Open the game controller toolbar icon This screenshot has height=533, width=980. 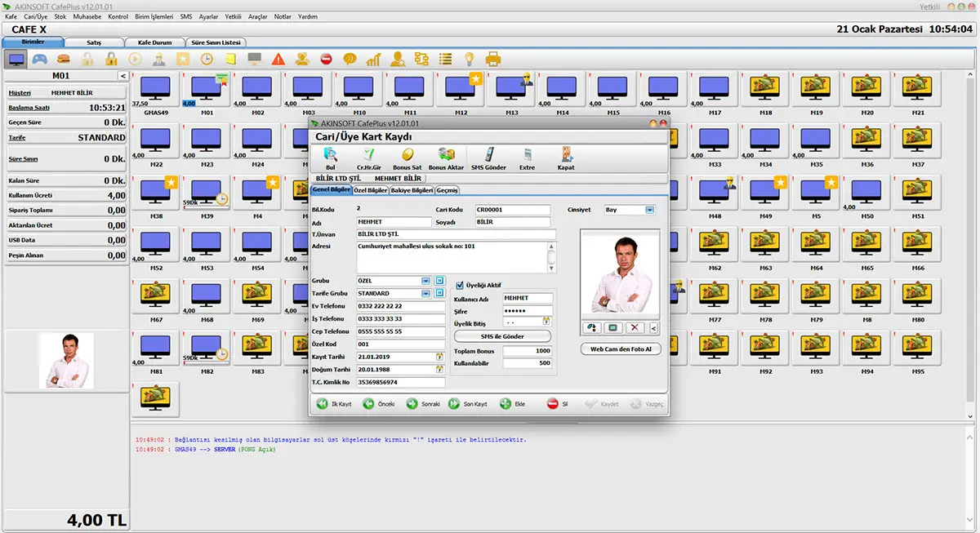point(39,59)
